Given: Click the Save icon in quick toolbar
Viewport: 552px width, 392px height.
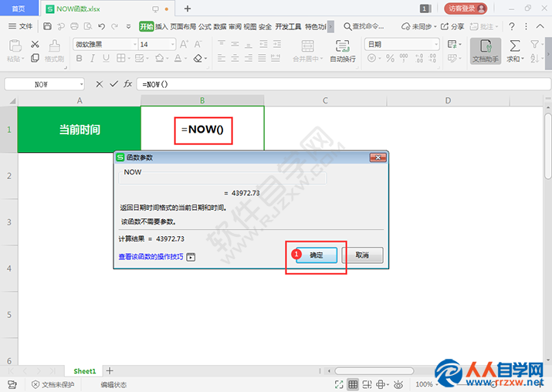Looking at the screenshot, I should (48, 26).
